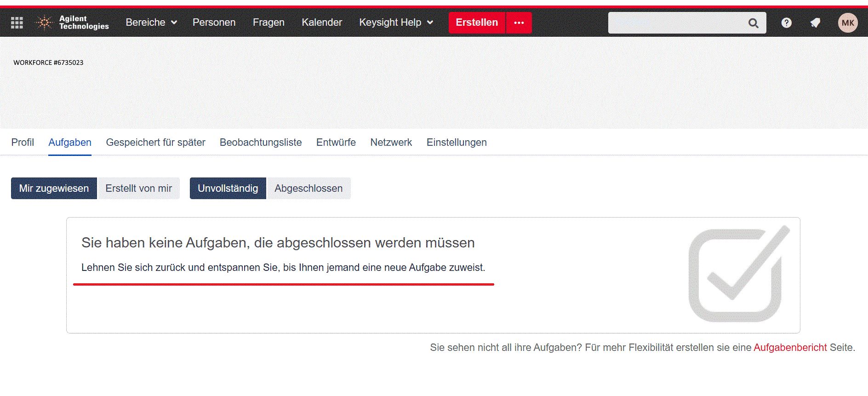868x396 pixels.
Task: Toggle the Mir zugewiesen filter
Action: pos(54,189)
